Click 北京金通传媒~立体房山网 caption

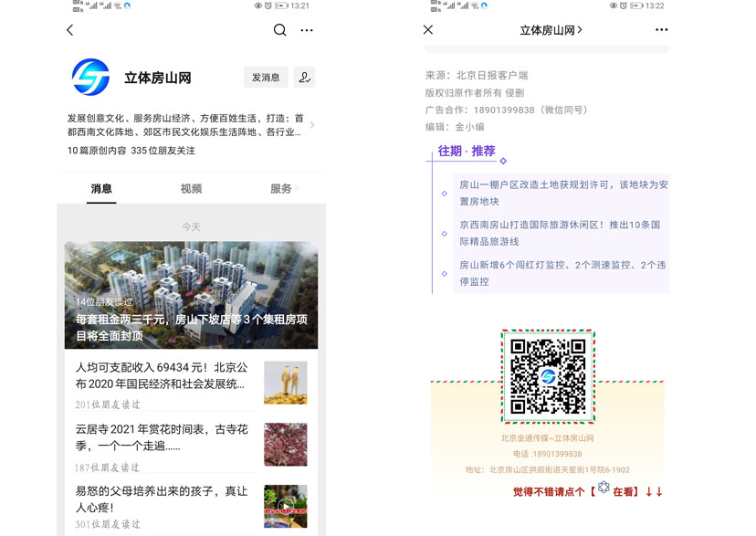[x=547, y=438]
